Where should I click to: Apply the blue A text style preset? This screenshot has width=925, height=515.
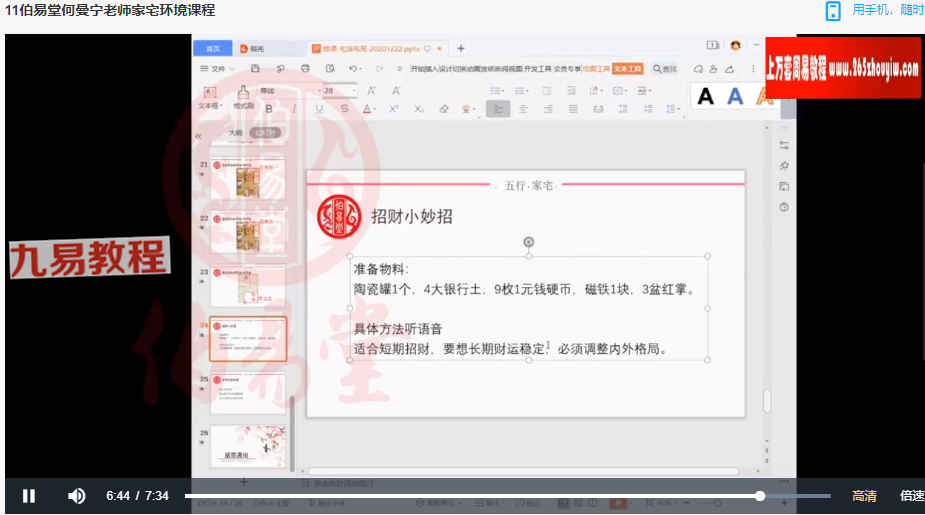click(x=735, y=96)
